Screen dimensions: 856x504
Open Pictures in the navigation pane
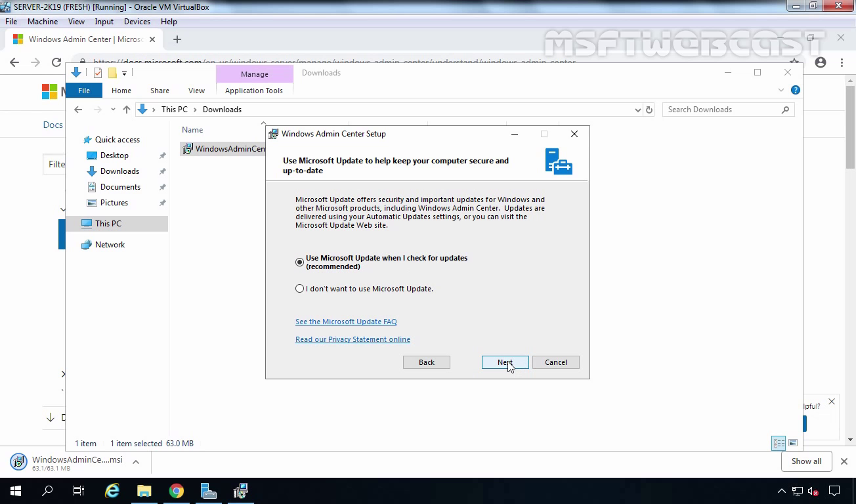114,203
